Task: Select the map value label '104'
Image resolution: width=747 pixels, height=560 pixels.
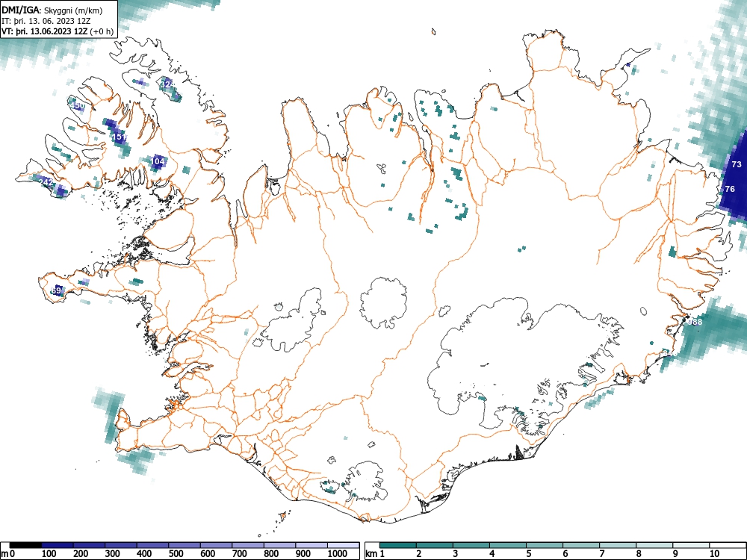Action: [x=158, y=161]
